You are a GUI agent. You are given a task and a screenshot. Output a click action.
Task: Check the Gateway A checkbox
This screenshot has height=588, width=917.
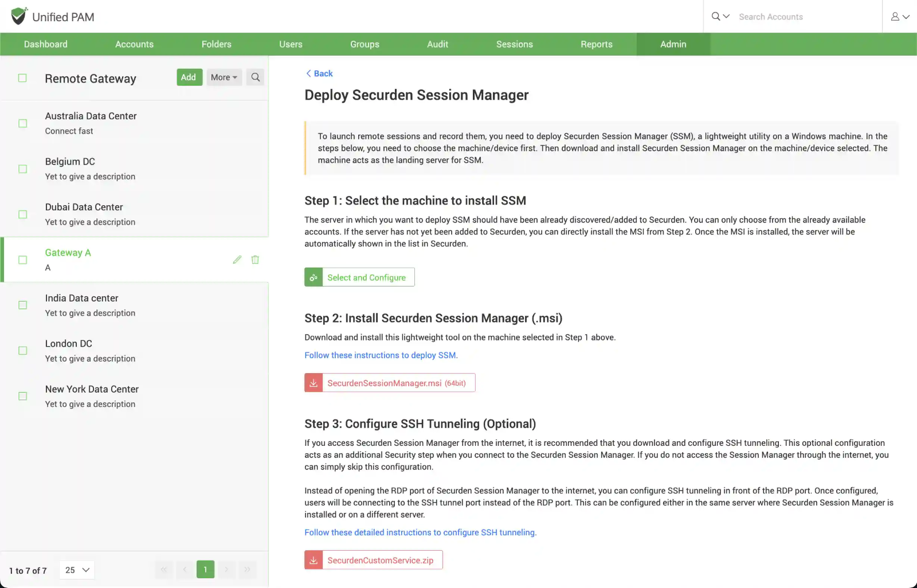click(x=23, y=260)
